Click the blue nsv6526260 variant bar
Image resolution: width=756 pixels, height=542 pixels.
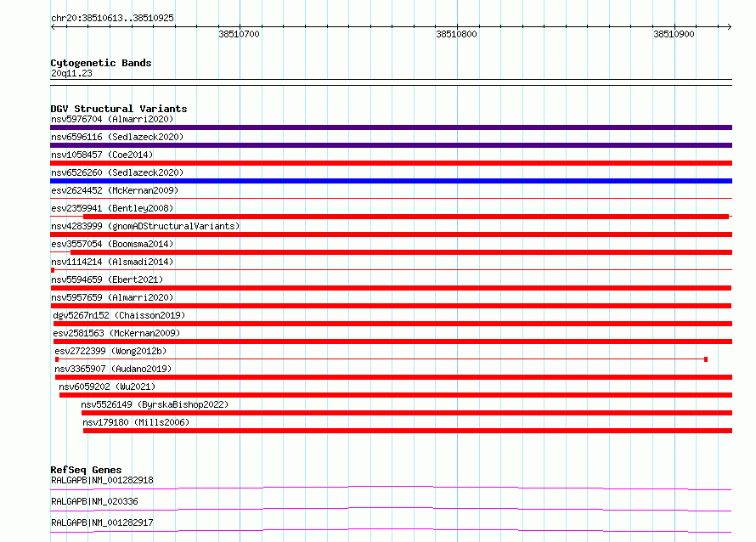pyautogui.click(x=391, y=181)
